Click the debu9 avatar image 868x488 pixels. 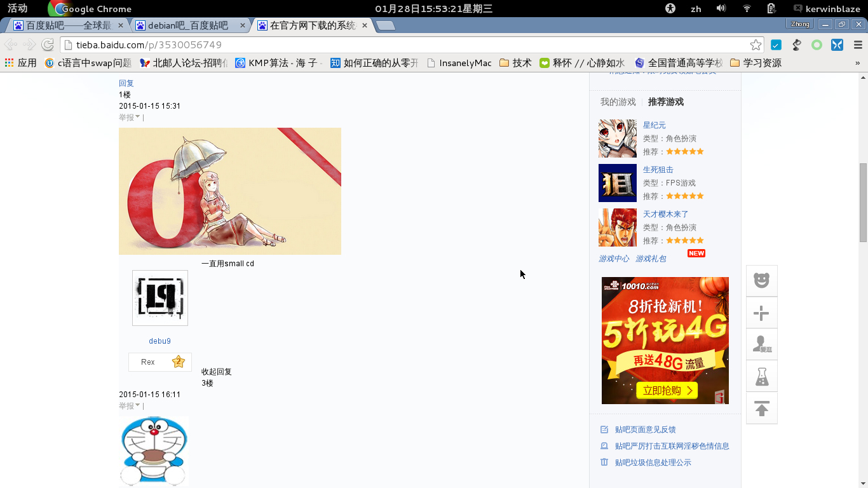point(160,298)
